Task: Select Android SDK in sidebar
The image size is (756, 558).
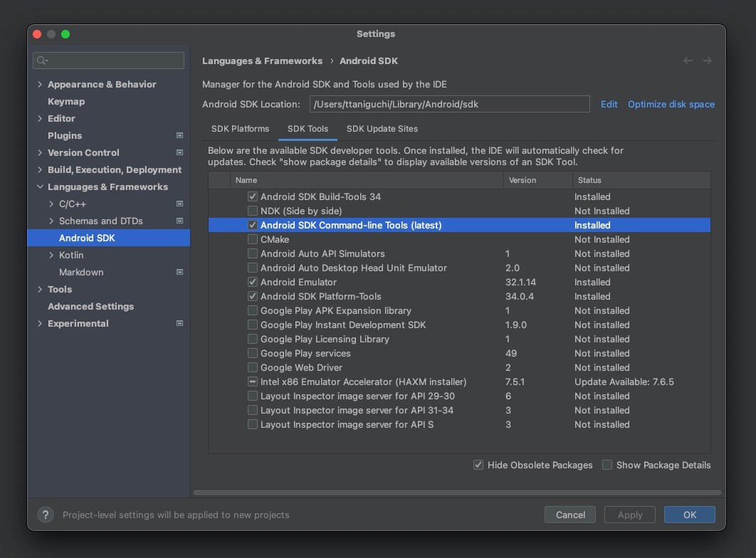Action: [108, 238]
